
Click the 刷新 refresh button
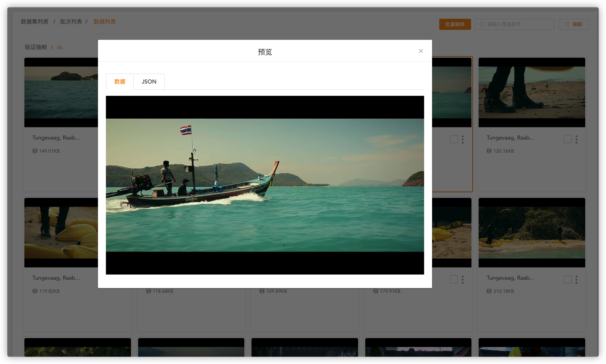[x=573, y=24]
